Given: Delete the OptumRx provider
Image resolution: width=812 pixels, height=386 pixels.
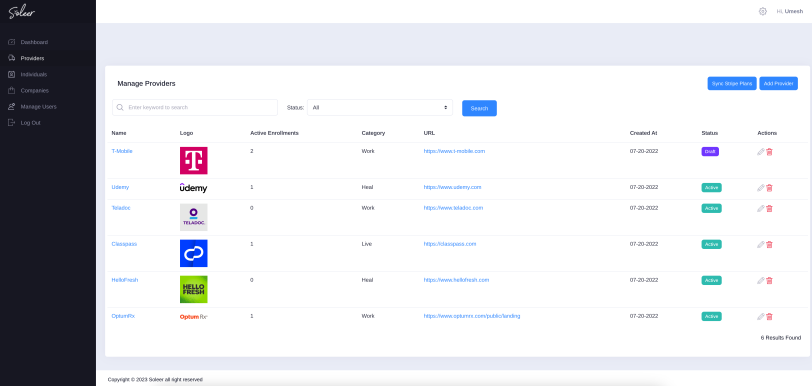Looking at the screenshot, I should point(769,316).
